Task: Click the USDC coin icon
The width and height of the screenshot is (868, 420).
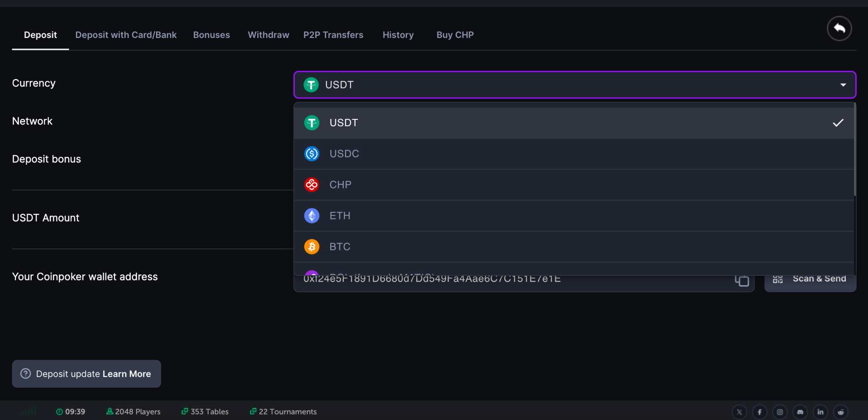Action: 312,153
